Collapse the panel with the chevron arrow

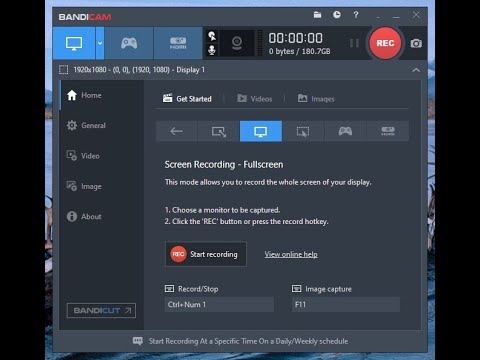[416, 70]
